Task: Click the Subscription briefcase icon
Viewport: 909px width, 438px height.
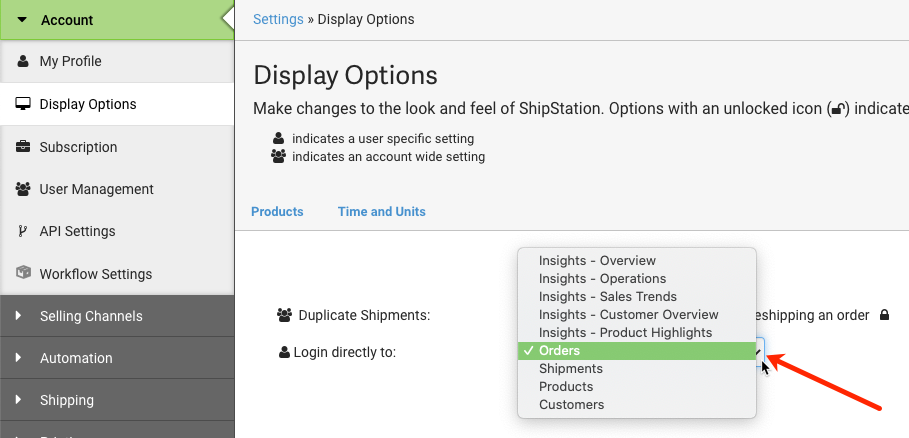Action: [x=23, y=147]
